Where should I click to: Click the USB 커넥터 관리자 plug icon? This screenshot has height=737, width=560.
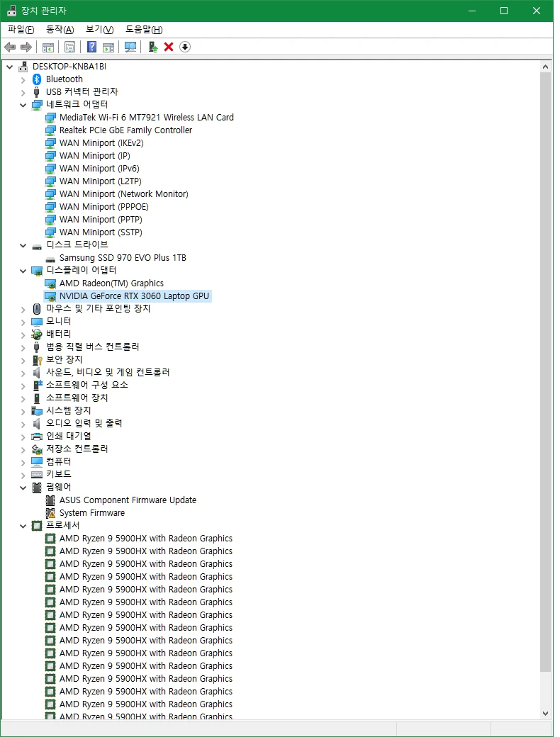coord(37,91)
